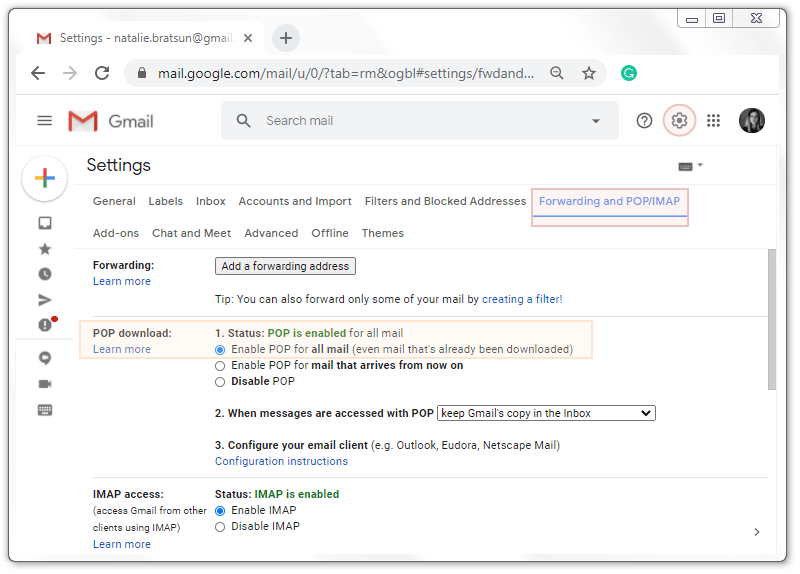The width and height of the screenshot is (800, 574).
Task: Open the Gmail main menu hamburger
Action: pyautogui.click(x=45, y=121)
